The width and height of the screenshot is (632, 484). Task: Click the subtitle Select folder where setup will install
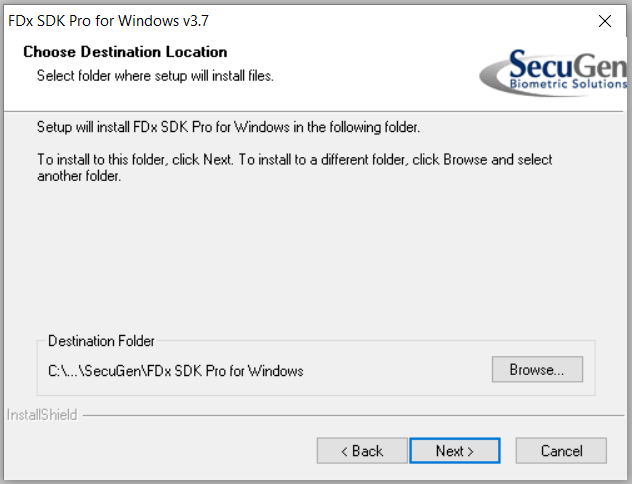pos(155,76)
